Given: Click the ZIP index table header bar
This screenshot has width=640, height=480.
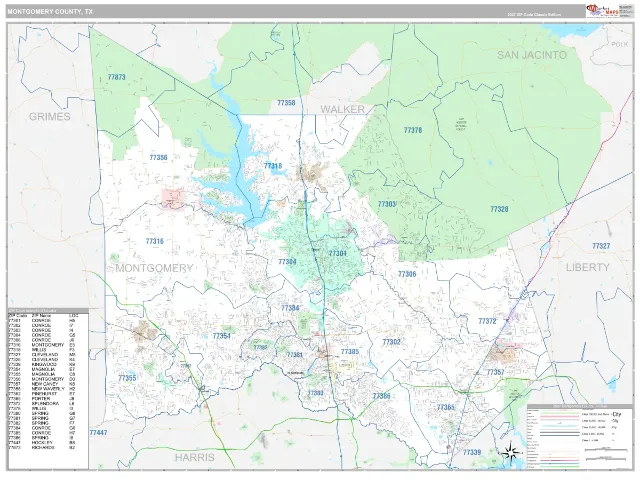Looking at the screenshot, I should tap(48, 311).
